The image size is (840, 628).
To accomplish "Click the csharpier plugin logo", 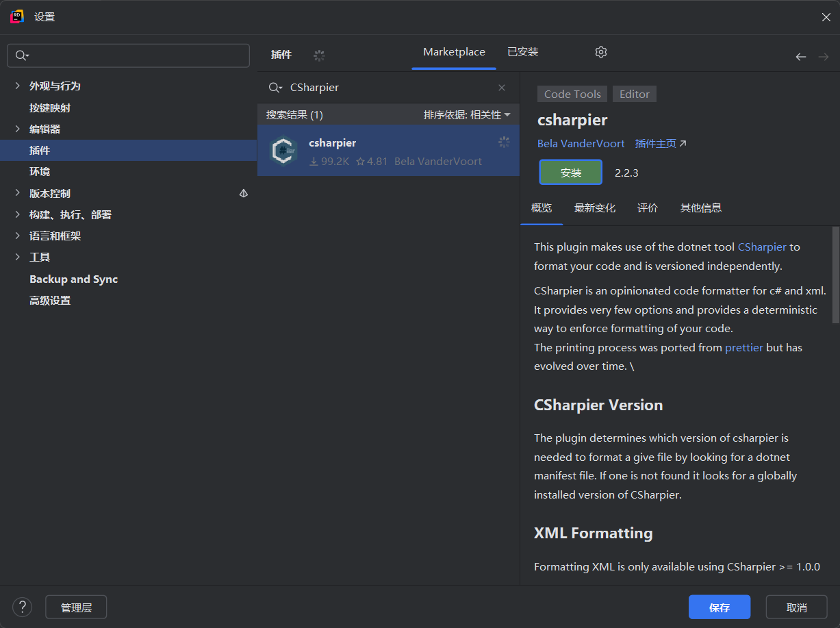I will click(x=283, y=151).
